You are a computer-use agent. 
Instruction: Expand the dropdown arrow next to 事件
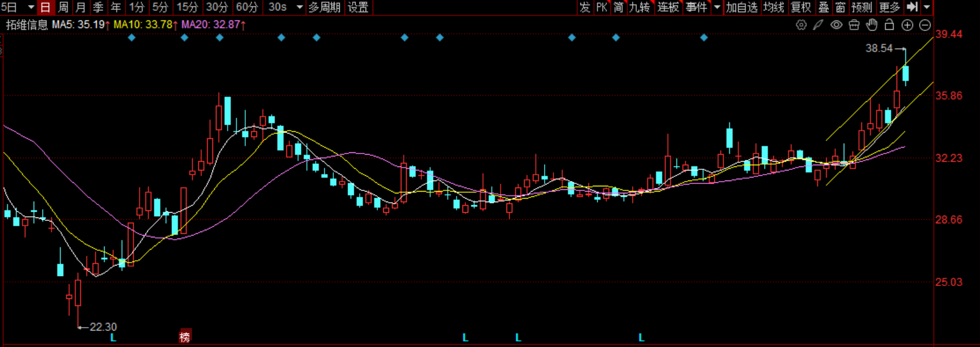point(717,7)
